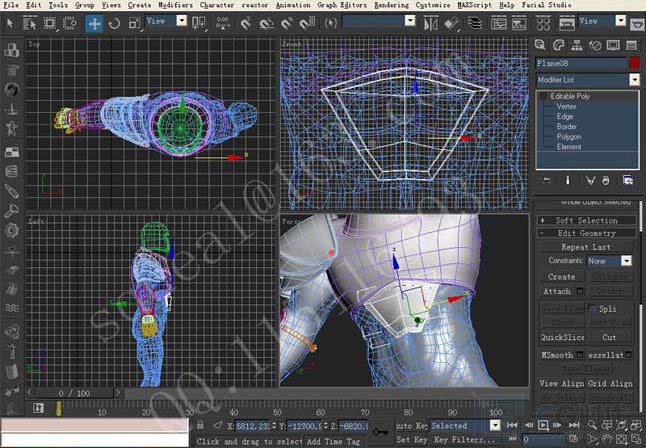646x448 pixels.
Task: Select the Polygon sub-object level
Action: pos(569,136)
